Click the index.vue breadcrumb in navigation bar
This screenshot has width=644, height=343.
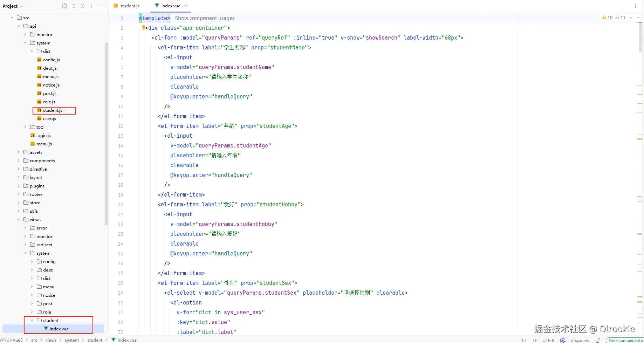pyautogui.click(x=124, y=340)
